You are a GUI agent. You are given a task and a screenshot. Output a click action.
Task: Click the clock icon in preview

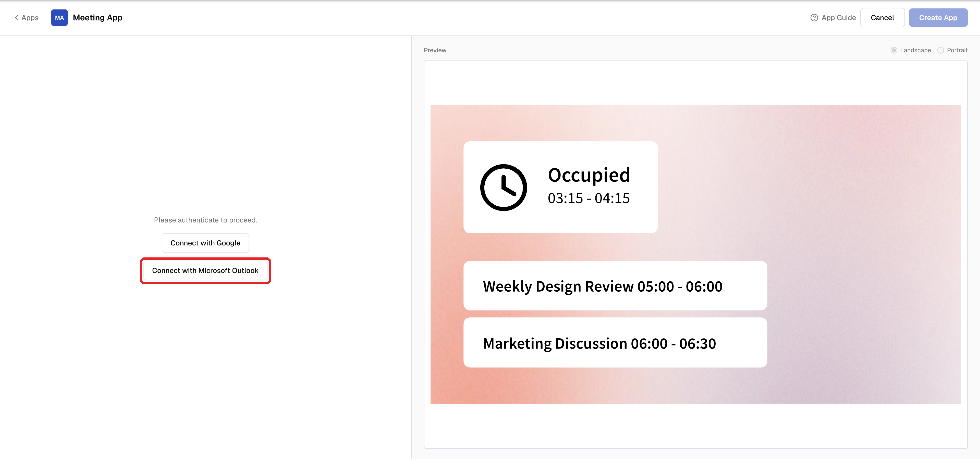503,188
